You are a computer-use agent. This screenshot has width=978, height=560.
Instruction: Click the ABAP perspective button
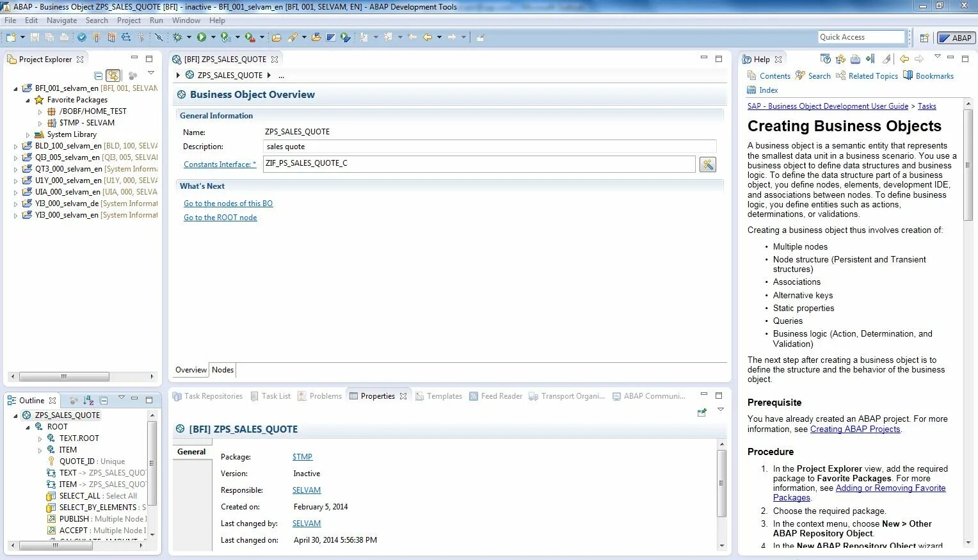click(955, 38)
